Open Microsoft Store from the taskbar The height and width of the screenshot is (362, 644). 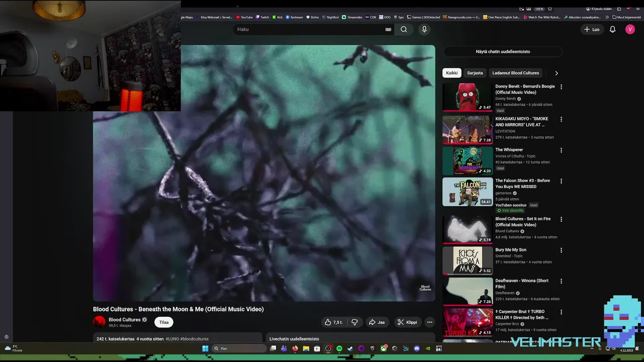[317, 348]
